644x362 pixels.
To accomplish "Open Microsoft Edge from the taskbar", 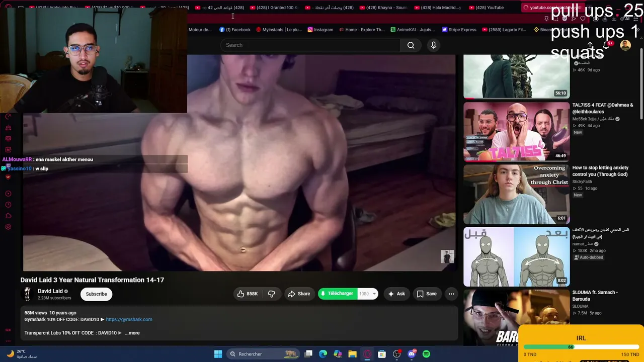I will tap(323, 354).
